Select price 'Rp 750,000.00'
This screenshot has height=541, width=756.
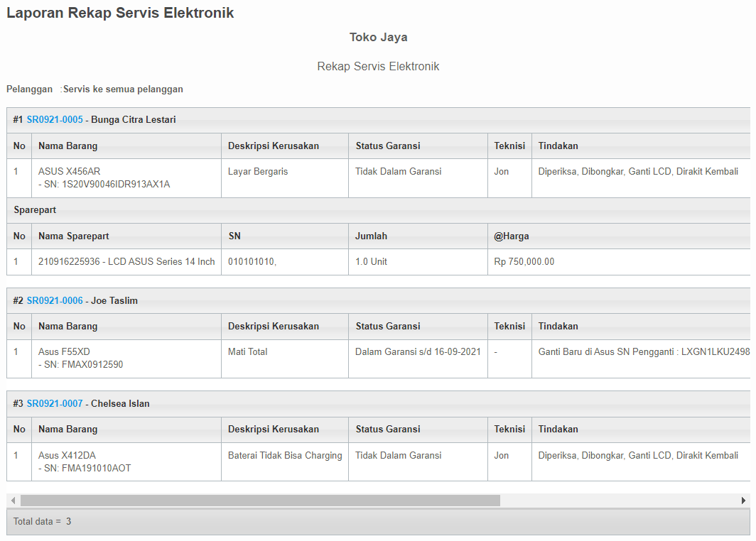524,261
